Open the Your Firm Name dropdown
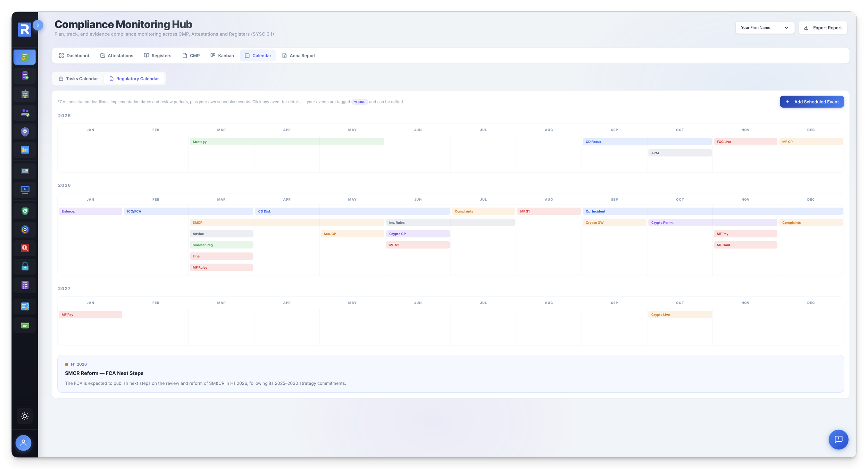 click(765, 28)
